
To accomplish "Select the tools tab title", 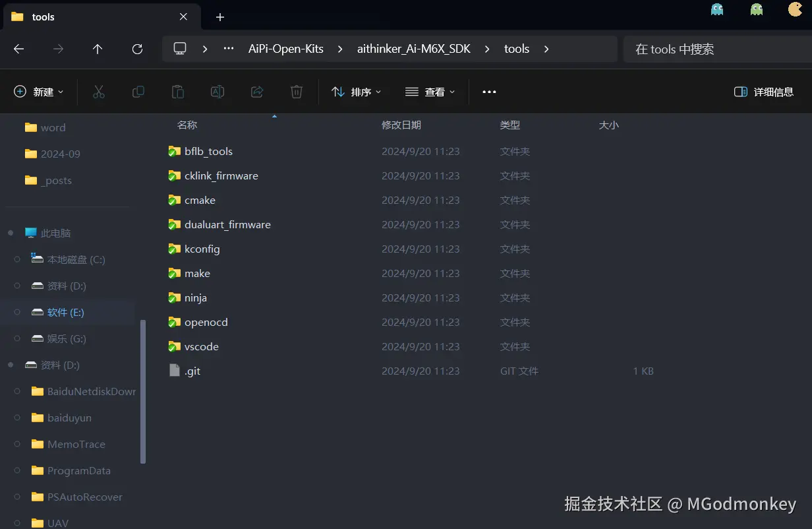I will point(43,17).
